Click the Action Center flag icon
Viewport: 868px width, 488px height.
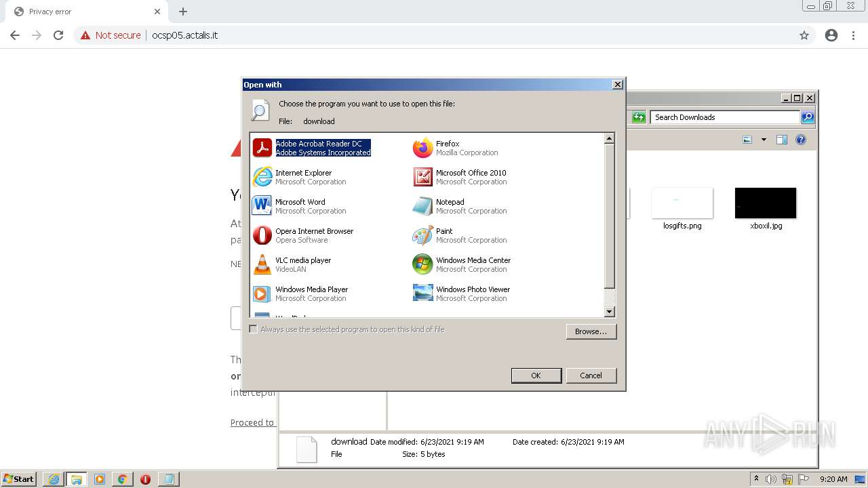coord(804,479)
